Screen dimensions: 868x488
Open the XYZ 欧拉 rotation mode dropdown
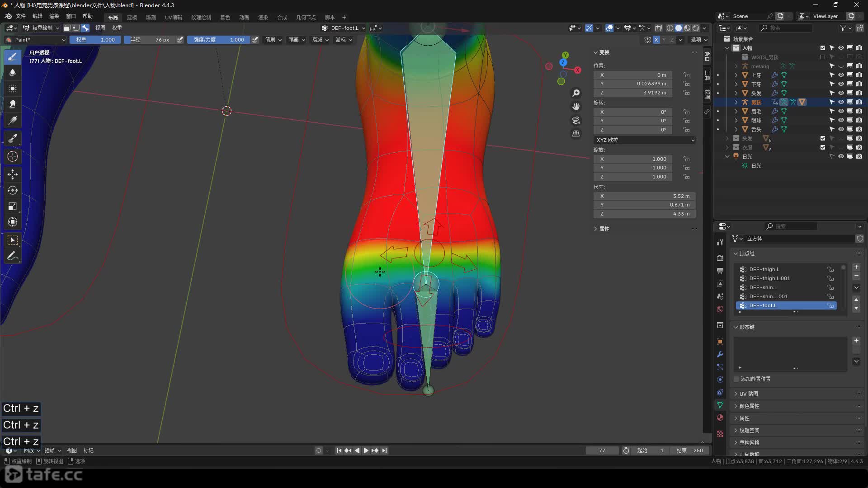[644, 140]
